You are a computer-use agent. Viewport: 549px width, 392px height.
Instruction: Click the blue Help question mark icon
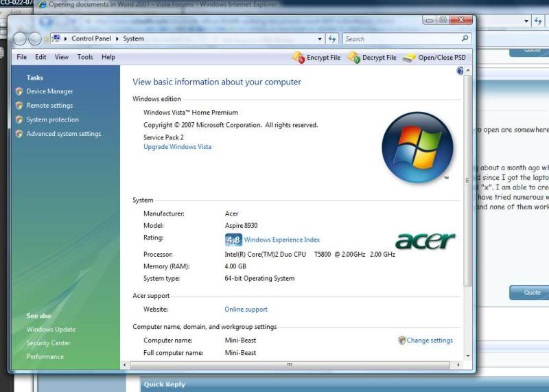pos(460,71)
